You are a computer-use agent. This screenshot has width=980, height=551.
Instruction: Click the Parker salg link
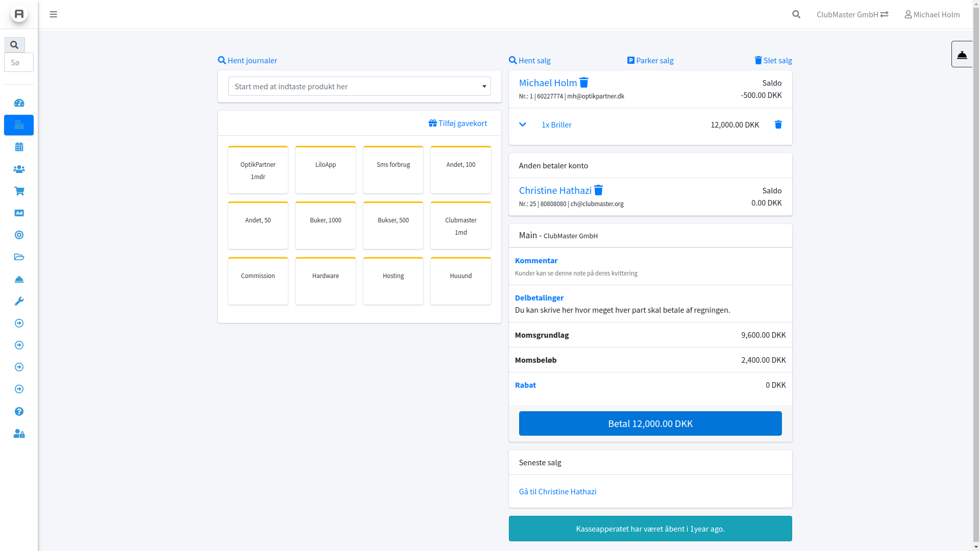tap(650, 60)
